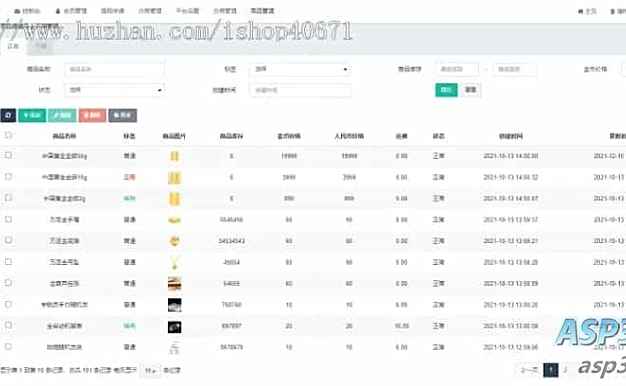Open black thumbnail in row with stock 897897
The image size is (626, 386).
(x=174, y=327)
